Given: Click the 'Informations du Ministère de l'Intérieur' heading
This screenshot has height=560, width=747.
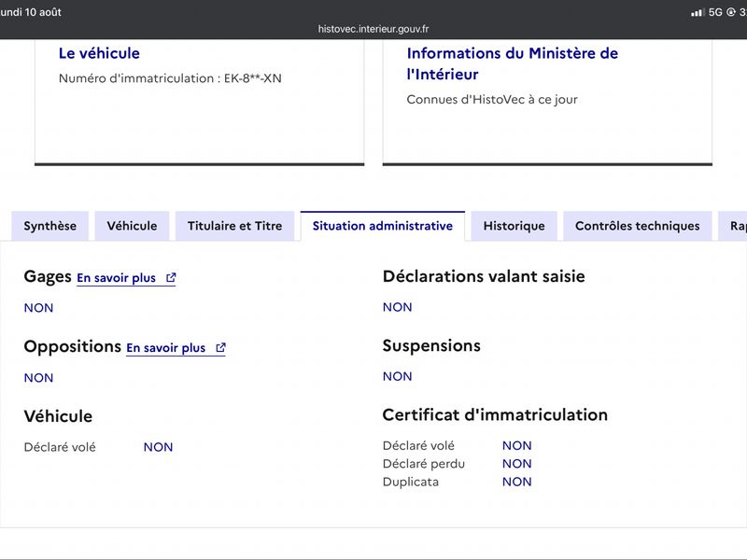Looking at the screenshot, I should pos(512,63).
